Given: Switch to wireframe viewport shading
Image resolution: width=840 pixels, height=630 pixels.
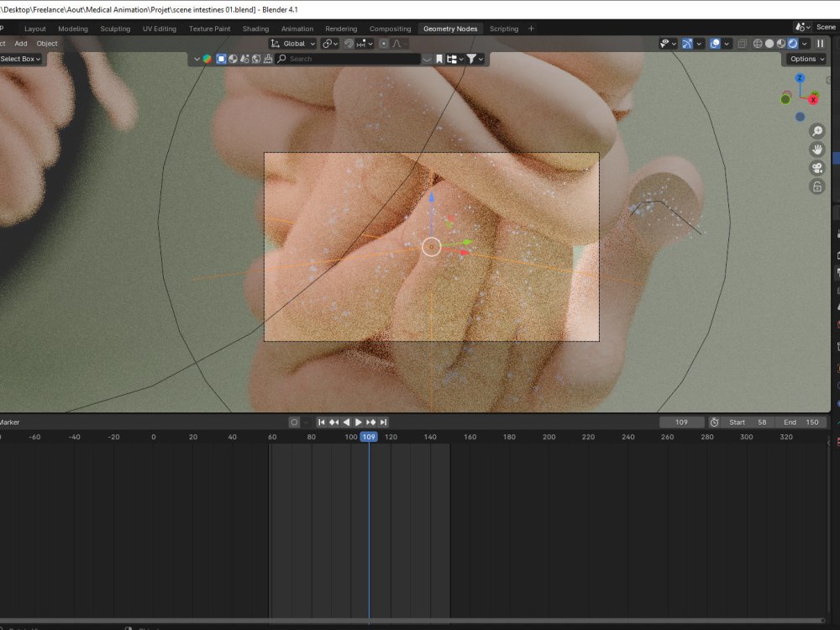Looking at the screenshot, I should (758, 44).
